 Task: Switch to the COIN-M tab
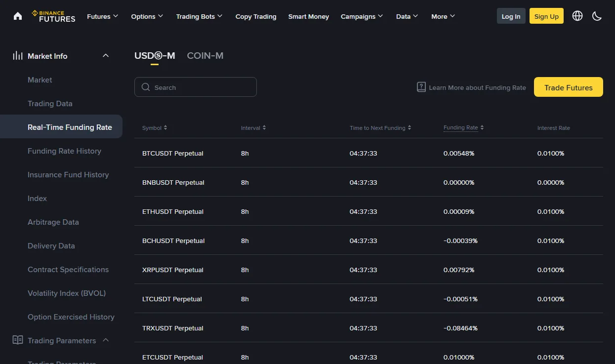205,56
